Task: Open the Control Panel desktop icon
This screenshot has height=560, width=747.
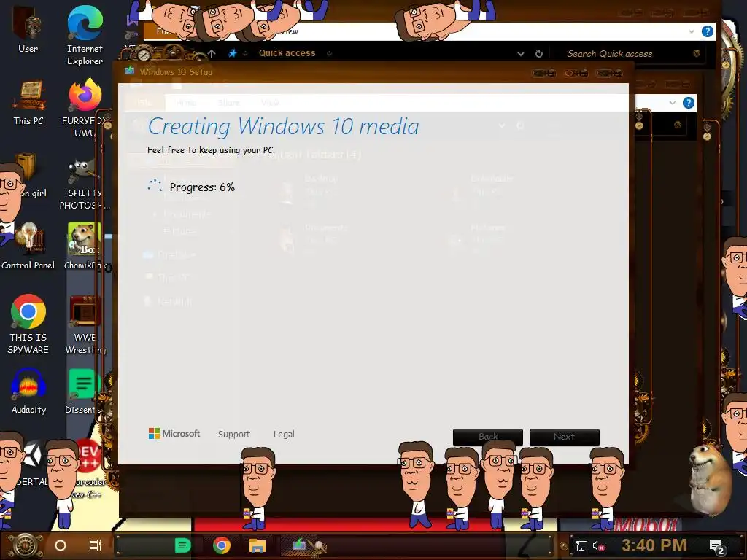Action: [x=28, y=246]
